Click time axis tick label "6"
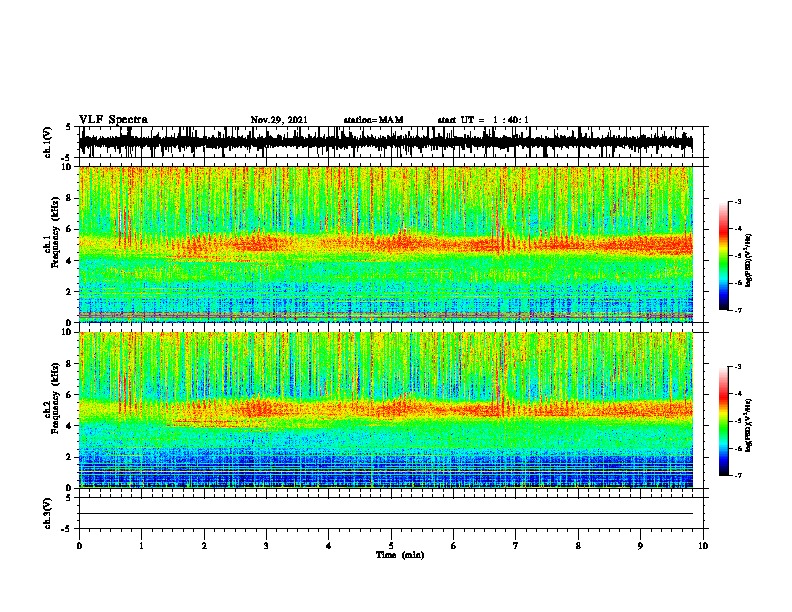Screen dimensions: 792x612 tap(454, 546)
